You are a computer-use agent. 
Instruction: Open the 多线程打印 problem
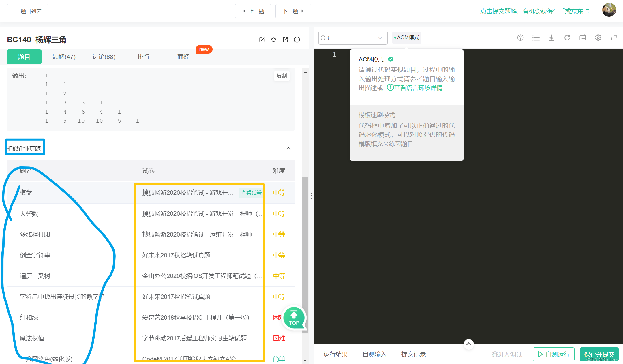pyautogui.click(x=35, y=234)
